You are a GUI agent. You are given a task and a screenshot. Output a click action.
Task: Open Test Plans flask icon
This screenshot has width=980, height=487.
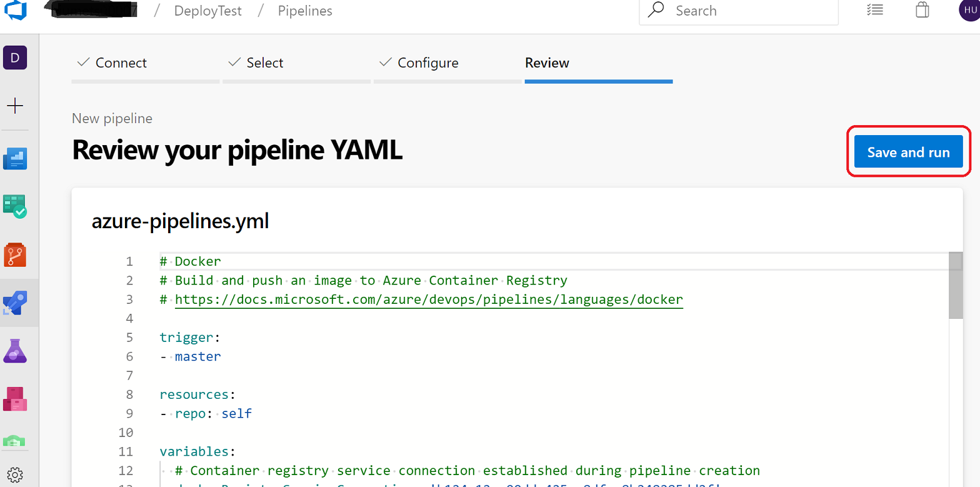click(x=15, y=351)
